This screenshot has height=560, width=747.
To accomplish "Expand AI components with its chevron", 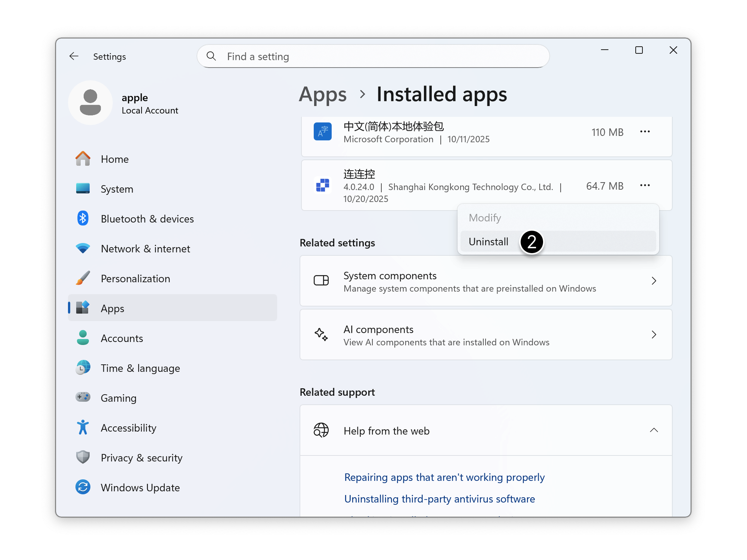I will 654,335.
